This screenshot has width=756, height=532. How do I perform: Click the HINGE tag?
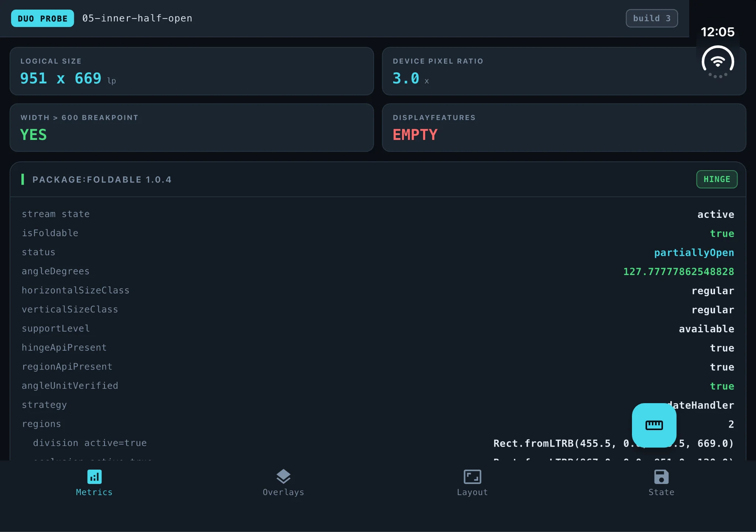pyautogui.click(x=717, y=179)
